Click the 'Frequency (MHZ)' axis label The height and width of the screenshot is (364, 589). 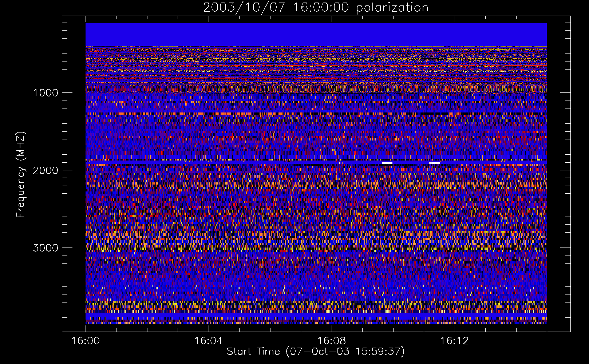21,175
